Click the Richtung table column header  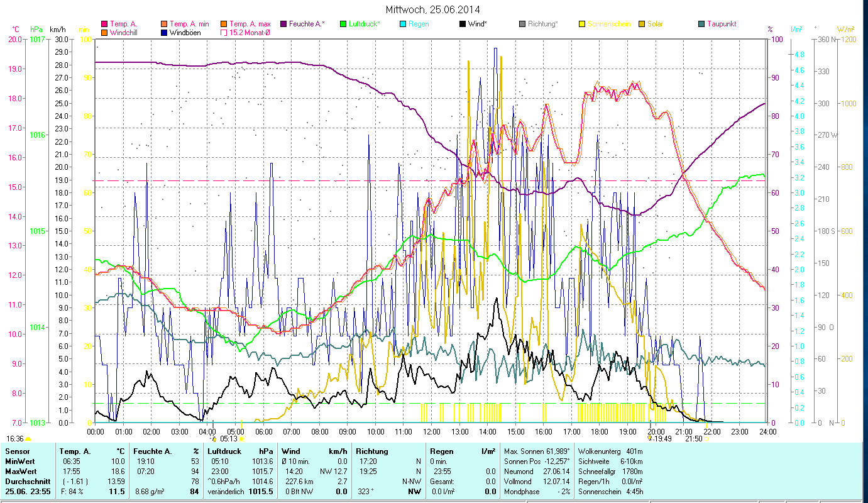[372, 451]
